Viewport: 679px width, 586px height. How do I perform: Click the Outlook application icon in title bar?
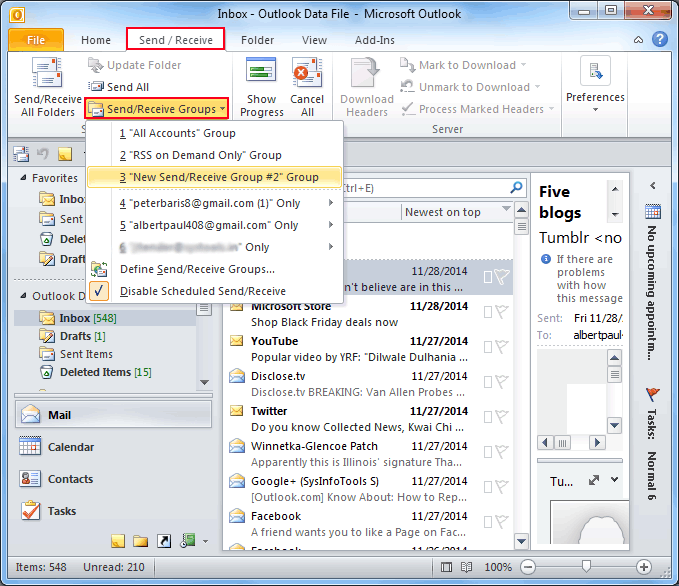click(17, 15)
